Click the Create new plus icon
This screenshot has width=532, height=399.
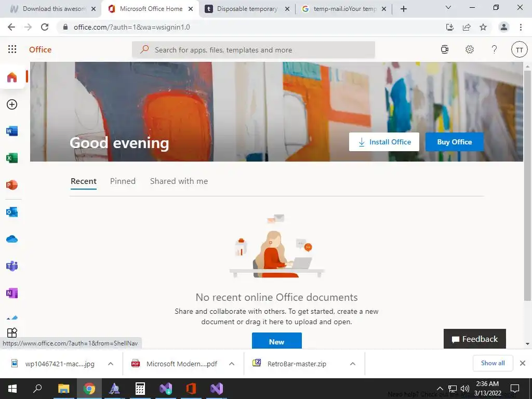pyautogui.click(x=12, y=104)
